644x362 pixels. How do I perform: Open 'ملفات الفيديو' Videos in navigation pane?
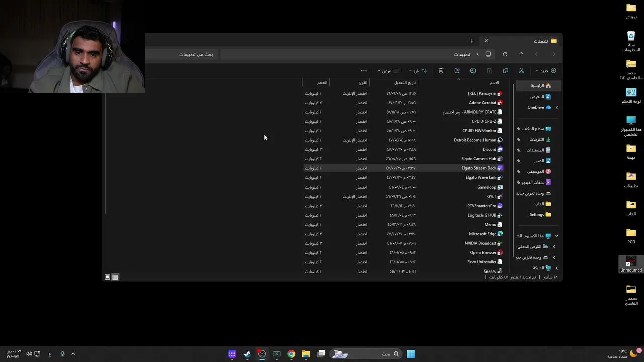click(536, 182)
